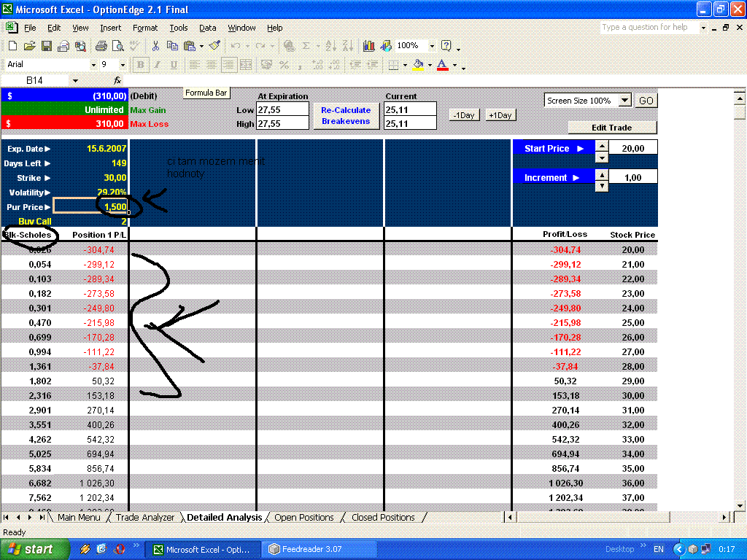Open the font name Arial dropdown
The width and height of the screenshot is (747, 560).
93,65
